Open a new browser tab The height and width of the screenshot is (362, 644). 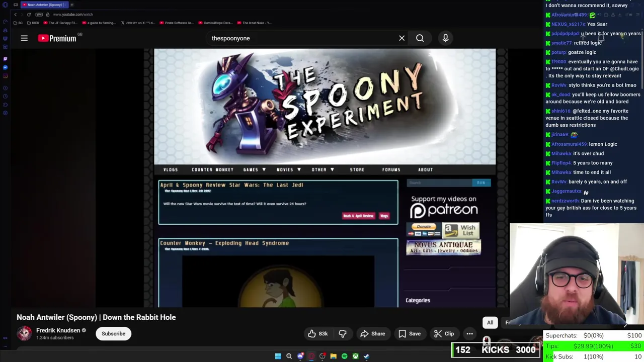click(x=72, y=5)
